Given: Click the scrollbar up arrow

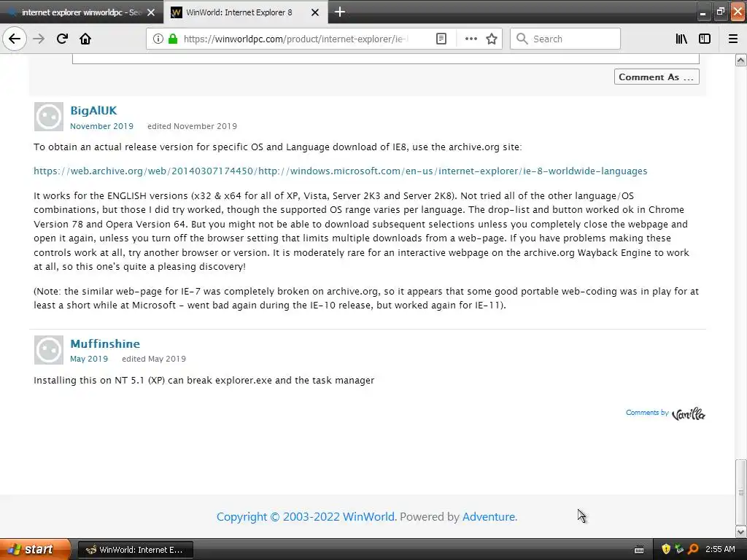Looking at the screenshot, I should pos(740,60).
